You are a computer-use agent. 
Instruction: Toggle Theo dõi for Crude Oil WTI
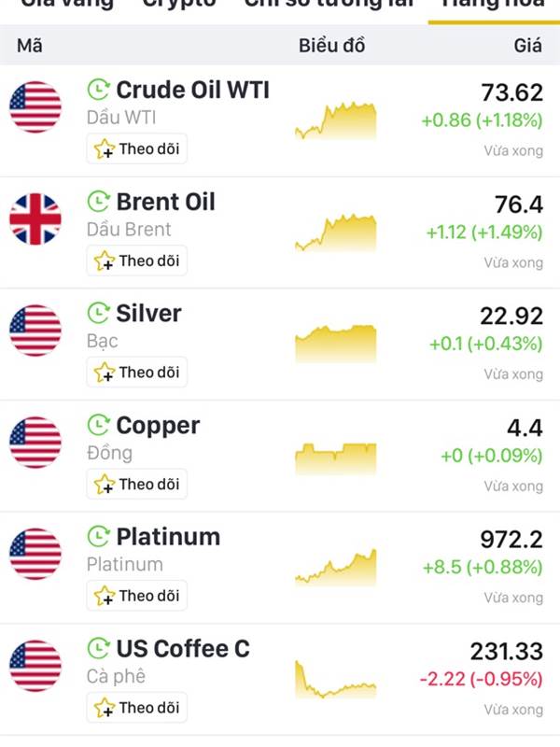(x=136, y=149)
